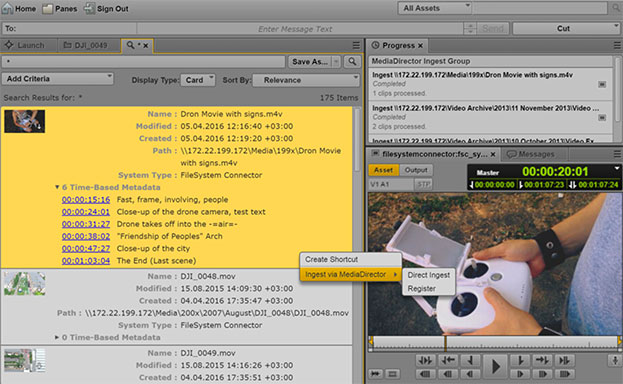623x384 pixels.
Task: Open the Panes menu
Action: 60,8
